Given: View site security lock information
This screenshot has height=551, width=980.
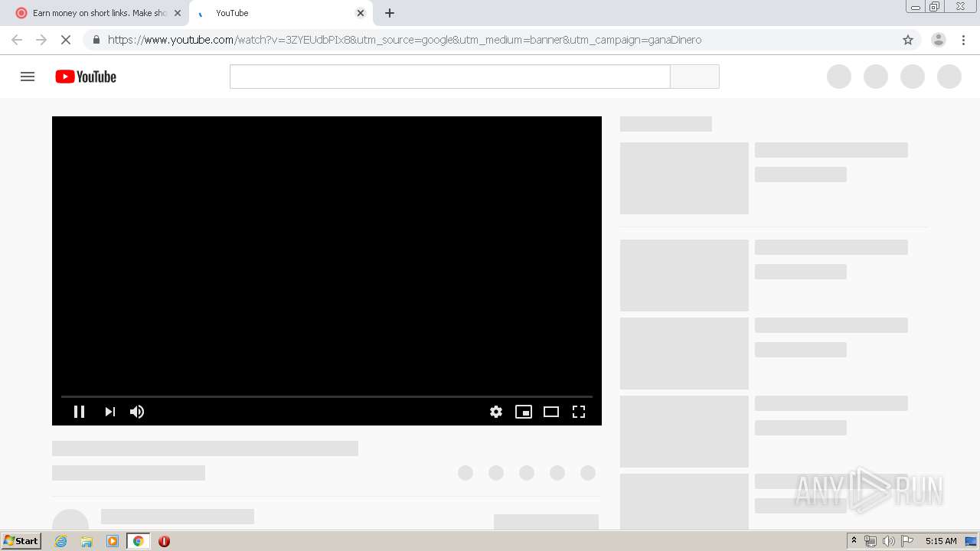Looking at the screenshot, I should [96, 40].
